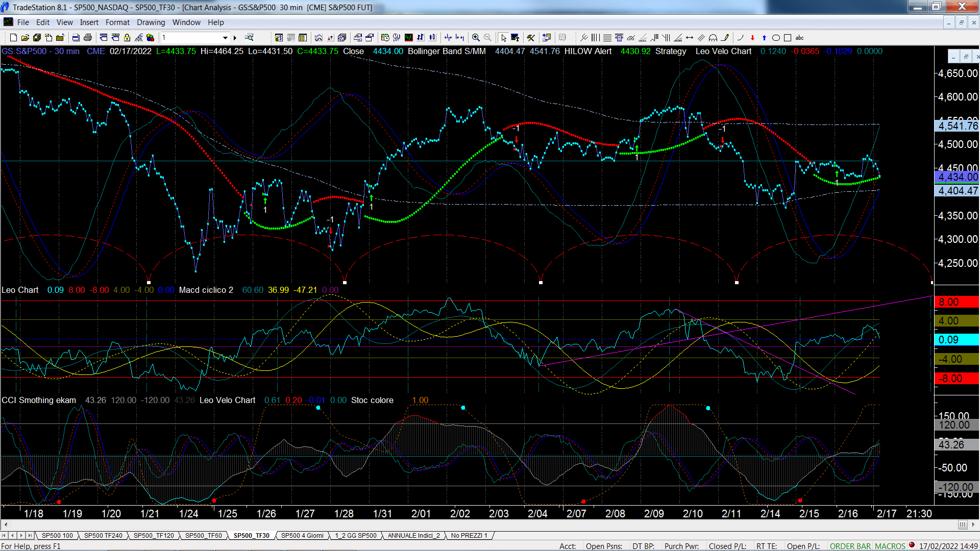Switch to the SP500 100 workspace tab
Image resolution: width=980 pixels, height=551 pixels.
point(57,535)
